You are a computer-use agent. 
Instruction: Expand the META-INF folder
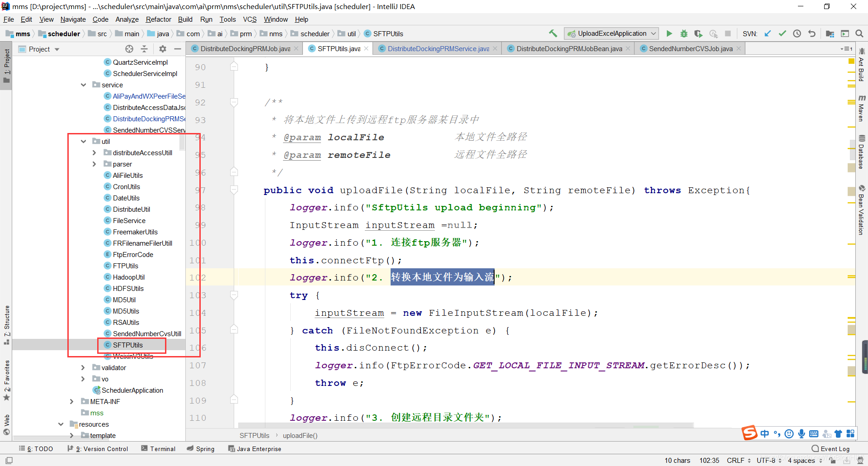click(71, 401)
